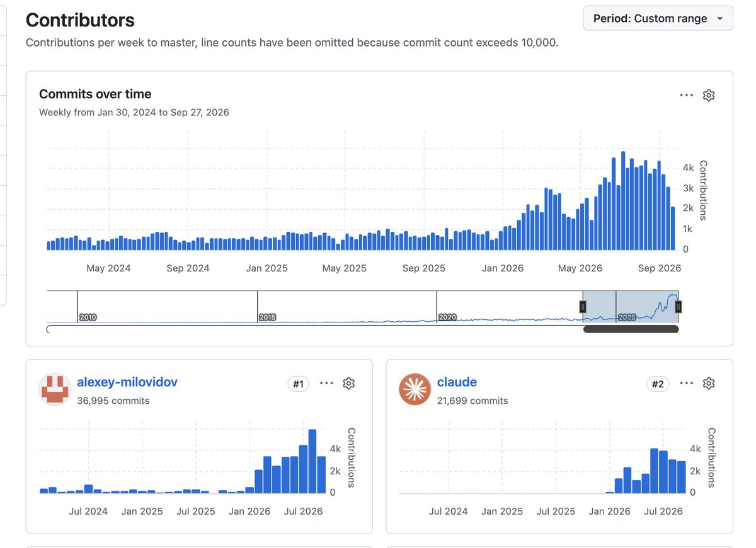Click the 2020 marker in overview timeline
The height and width of the screenshot is (548, 756).
[x=447, y=317]
